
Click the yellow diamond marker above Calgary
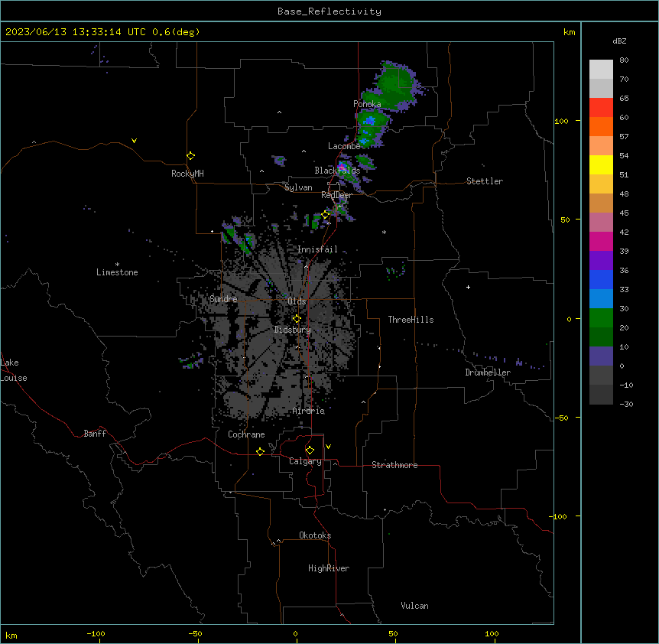(x=310, y=450)
